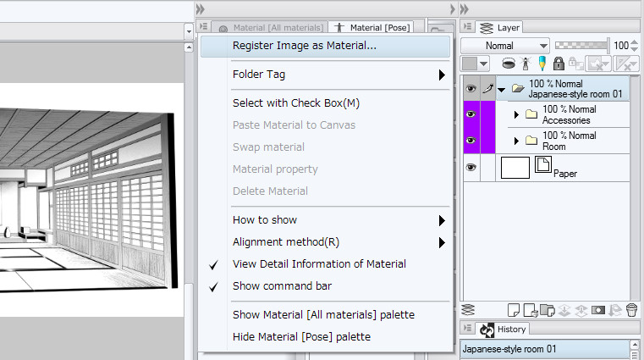Select the Paper layer thumbnail
This screenshot has width=644, height=360.
click(515, 168)
